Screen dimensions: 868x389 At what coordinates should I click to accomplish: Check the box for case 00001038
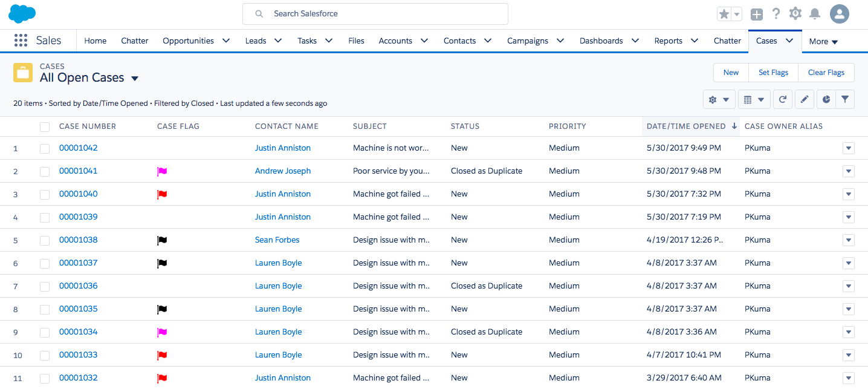click(45, 240)
